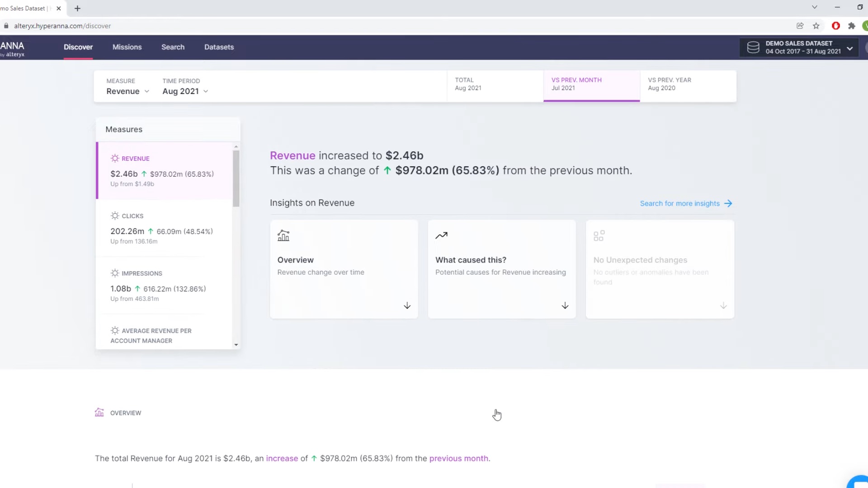Image resolution: width=868 pixels, height=488 pixels.
Task: Bookmark page with the star icon
Action: 816,26
